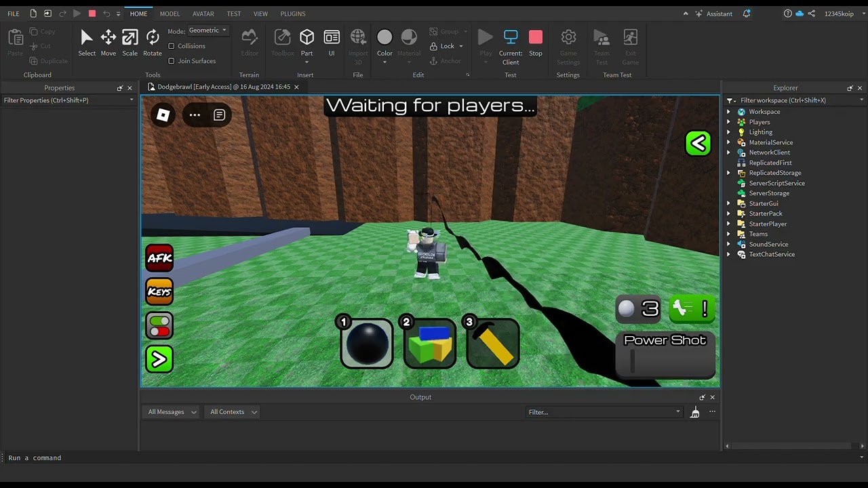Click the Filter workspace field in Explorer
The width and height of the screenshot is (868, 488).
795,100
